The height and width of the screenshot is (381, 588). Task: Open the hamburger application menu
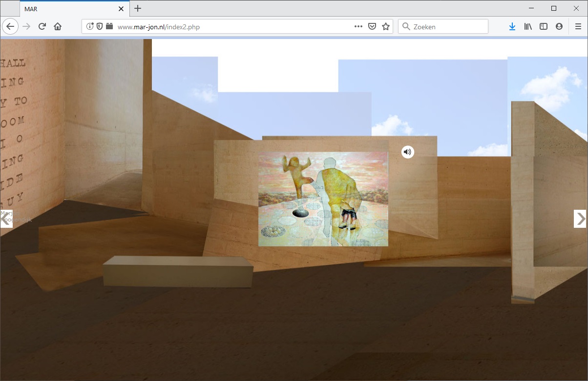578,27
